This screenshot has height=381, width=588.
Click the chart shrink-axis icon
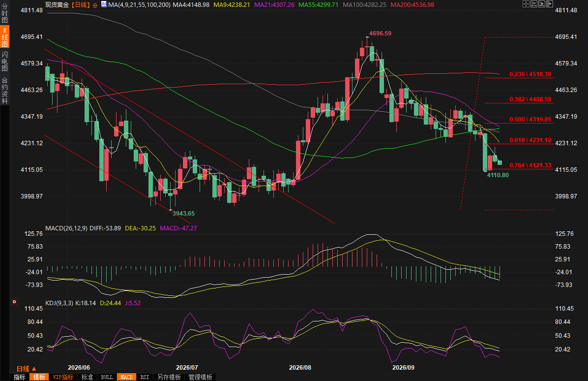coord(534,4)
